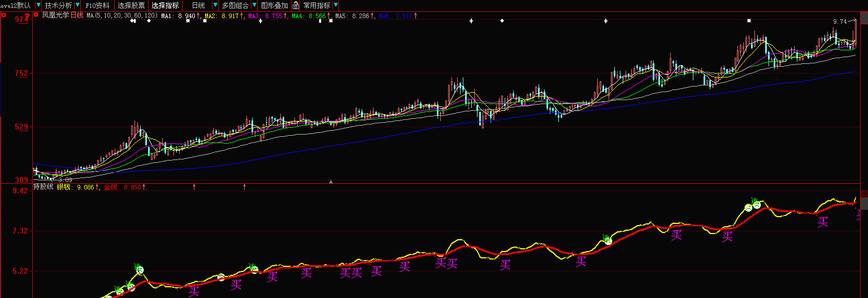Image resolution: width=868 pixels, height=298 pixels.
Task: Expand the 日线 period dropdown arrow
Action: tap(215, 6)
